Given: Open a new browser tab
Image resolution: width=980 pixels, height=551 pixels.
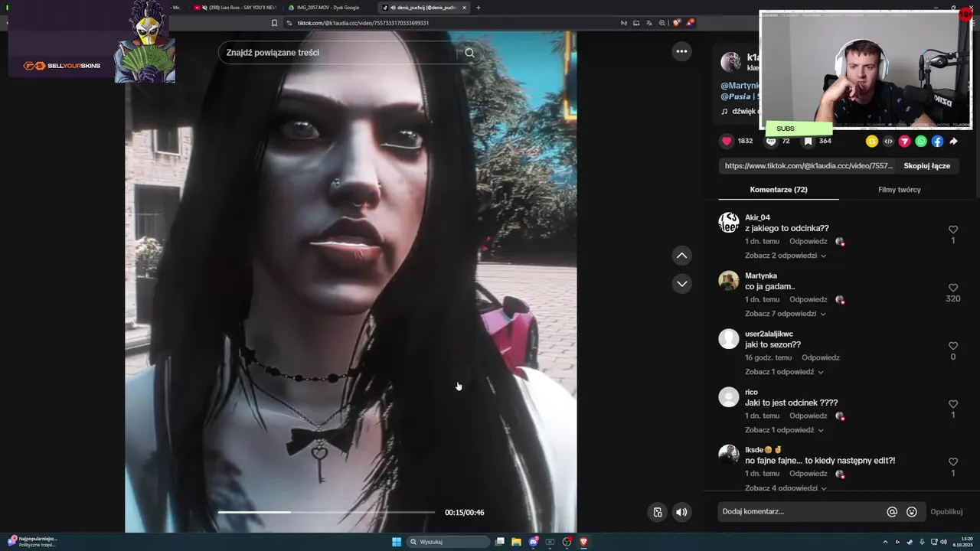Looking at the screenshot, I should 479,8.
